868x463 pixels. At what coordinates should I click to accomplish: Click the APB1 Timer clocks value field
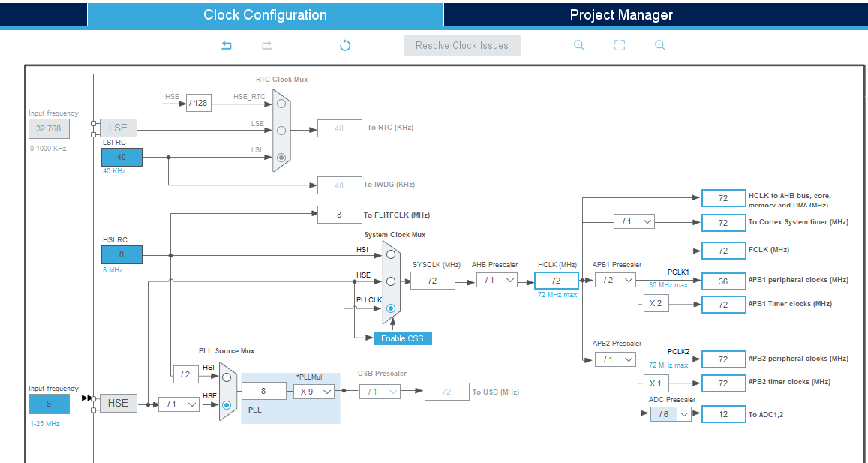[x=723, y=305]
